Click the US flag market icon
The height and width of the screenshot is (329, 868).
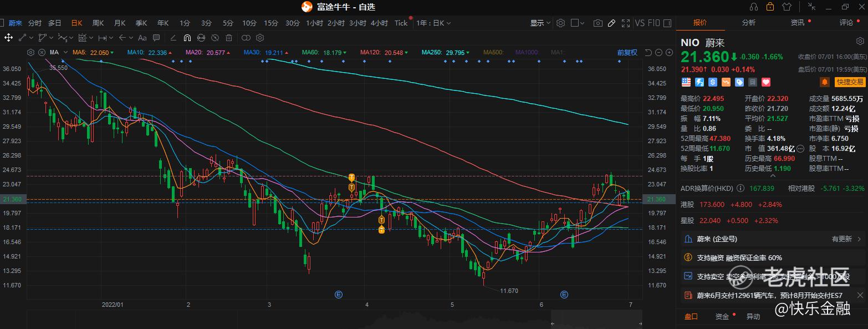point(686,82)
